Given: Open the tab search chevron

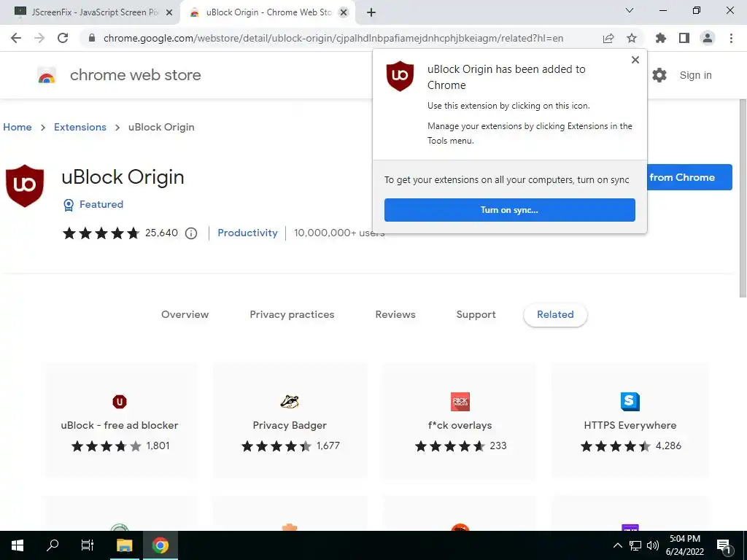Looking at the screenshot, I should point(630,10).
